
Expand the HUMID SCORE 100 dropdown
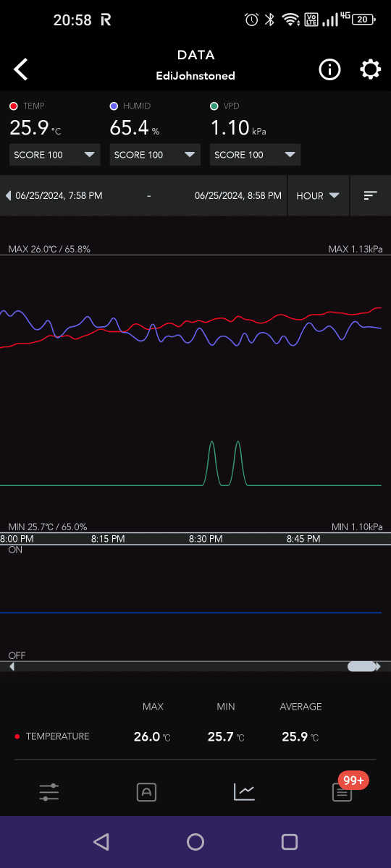point(154,155)
